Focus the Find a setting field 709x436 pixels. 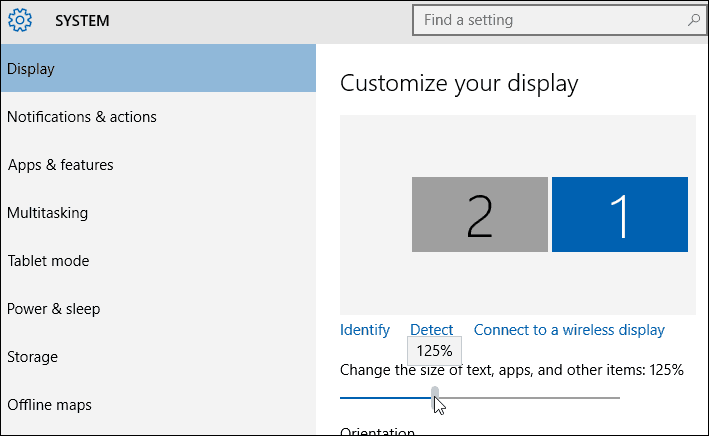(x=559, y=20)
